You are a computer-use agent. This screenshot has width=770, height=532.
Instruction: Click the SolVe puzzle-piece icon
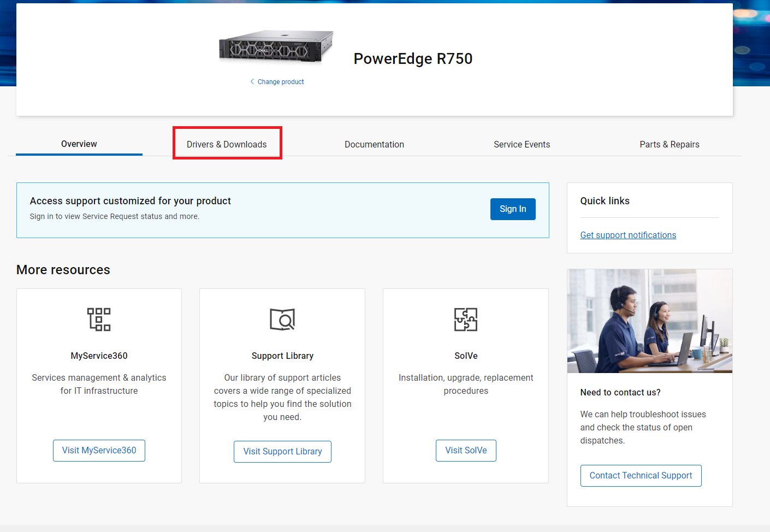[x=466, y=319]
